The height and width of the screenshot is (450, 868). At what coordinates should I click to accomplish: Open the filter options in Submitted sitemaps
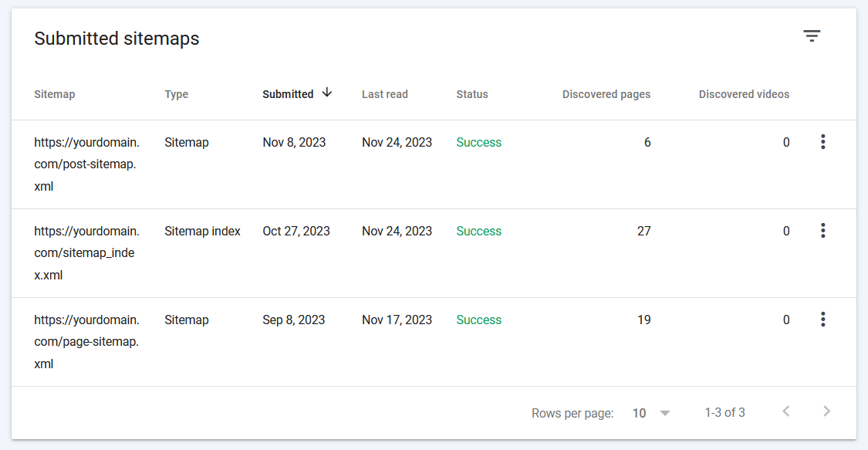pyautogui.click(x=811, y=36)
